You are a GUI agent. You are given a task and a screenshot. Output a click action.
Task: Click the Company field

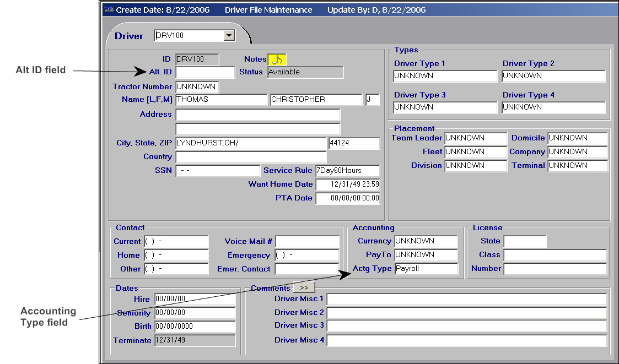pyautogui.click(x=578, y=152)
